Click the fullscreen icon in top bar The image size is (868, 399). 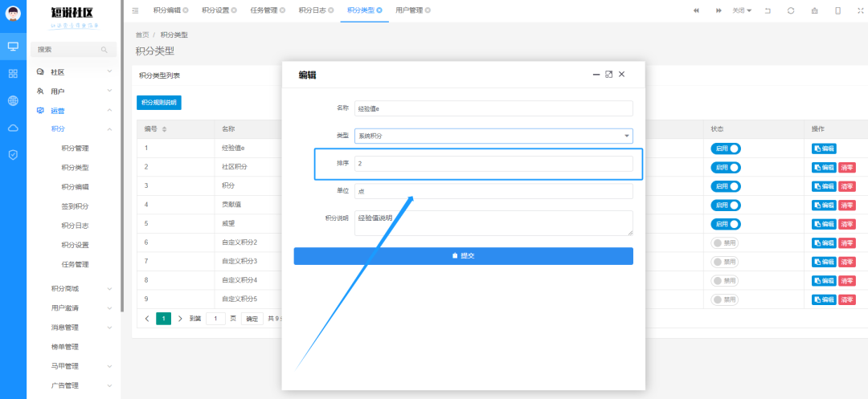tap(861, 10)
